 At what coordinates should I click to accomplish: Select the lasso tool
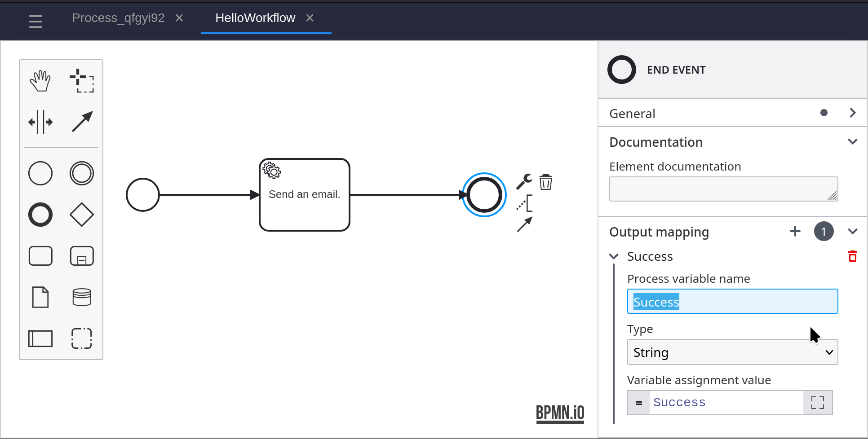(x=82, y=81)
